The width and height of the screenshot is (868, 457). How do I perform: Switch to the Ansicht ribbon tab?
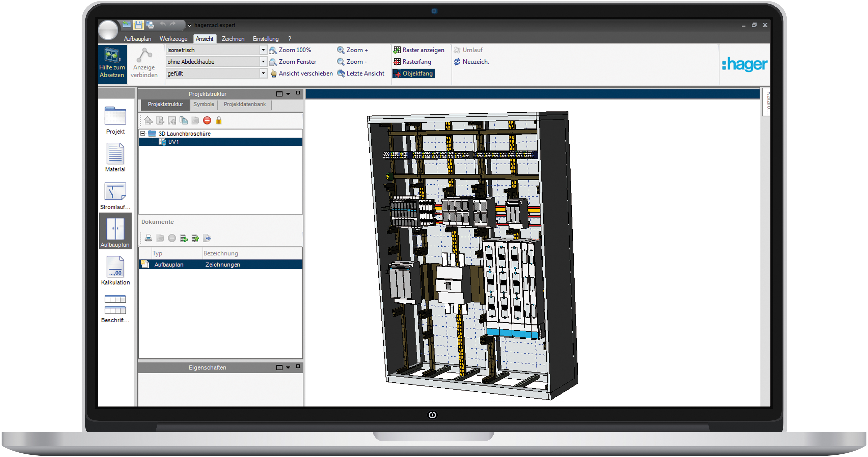click(204, 39)
